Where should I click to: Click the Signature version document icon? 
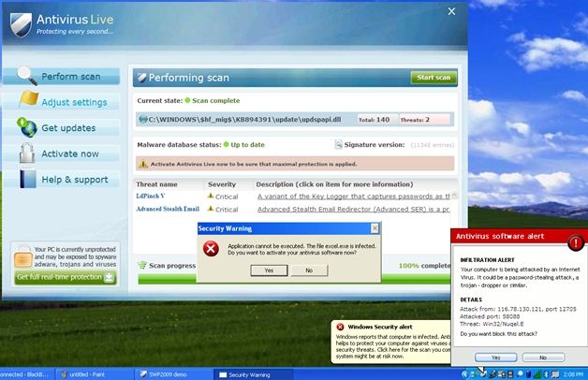(x=338, y=144)
